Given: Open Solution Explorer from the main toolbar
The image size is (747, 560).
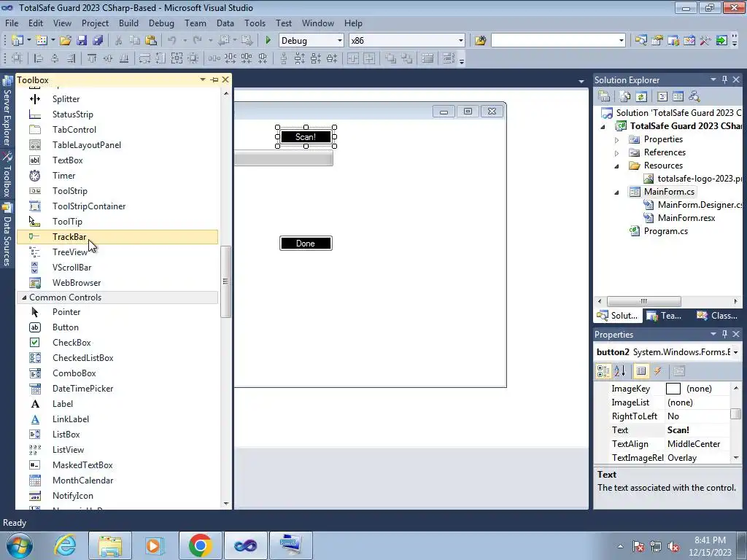Looking at the screenshot, I should tap(640, 41).
